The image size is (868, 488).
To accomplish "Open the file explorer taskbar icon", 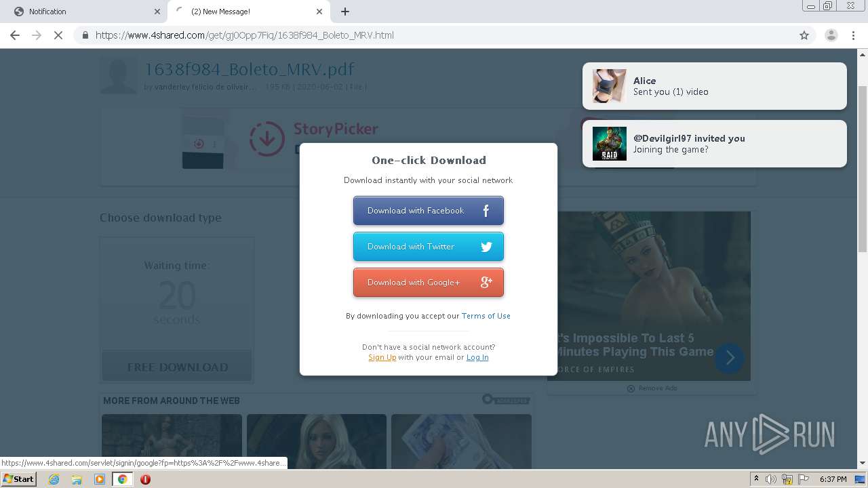I will 77,479.
